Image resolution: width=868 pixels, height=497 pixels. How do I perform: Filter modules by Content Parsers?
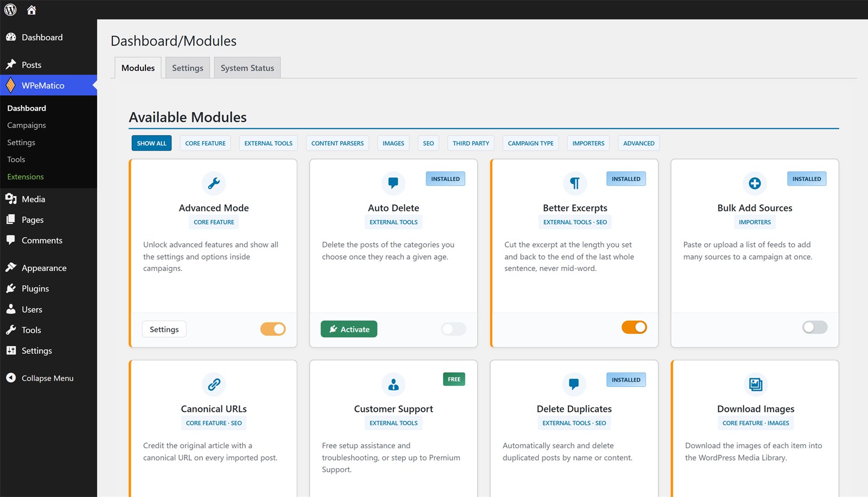click(337, 143)
